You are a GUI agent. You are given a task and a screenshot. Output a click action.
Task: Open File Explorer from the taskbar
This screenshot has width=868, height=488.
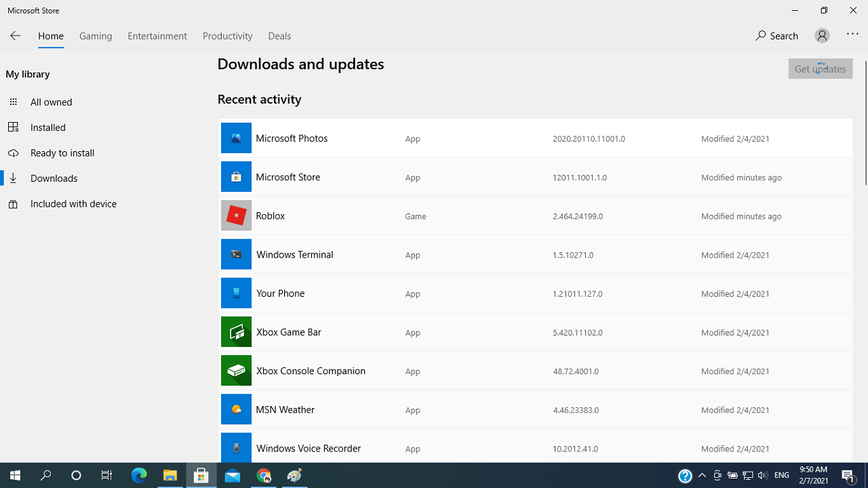pos(170,475)
